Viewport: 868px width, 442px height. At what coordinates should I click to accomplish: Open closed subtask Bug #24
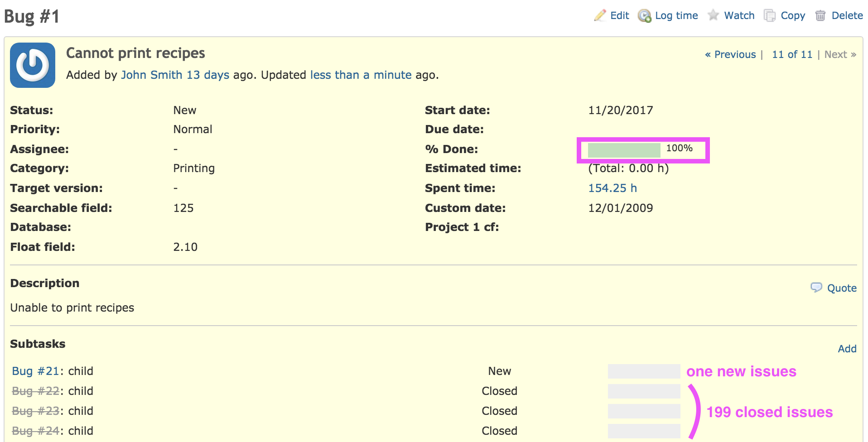35,431
